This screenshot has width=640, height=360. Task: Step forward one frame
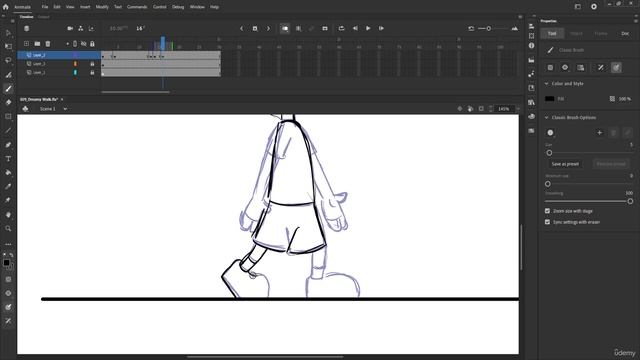(381, 28)
